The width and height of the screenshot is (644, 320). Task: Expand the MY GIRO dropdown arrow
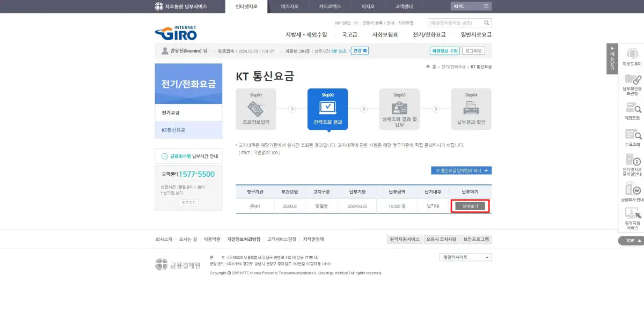(356, 23)
